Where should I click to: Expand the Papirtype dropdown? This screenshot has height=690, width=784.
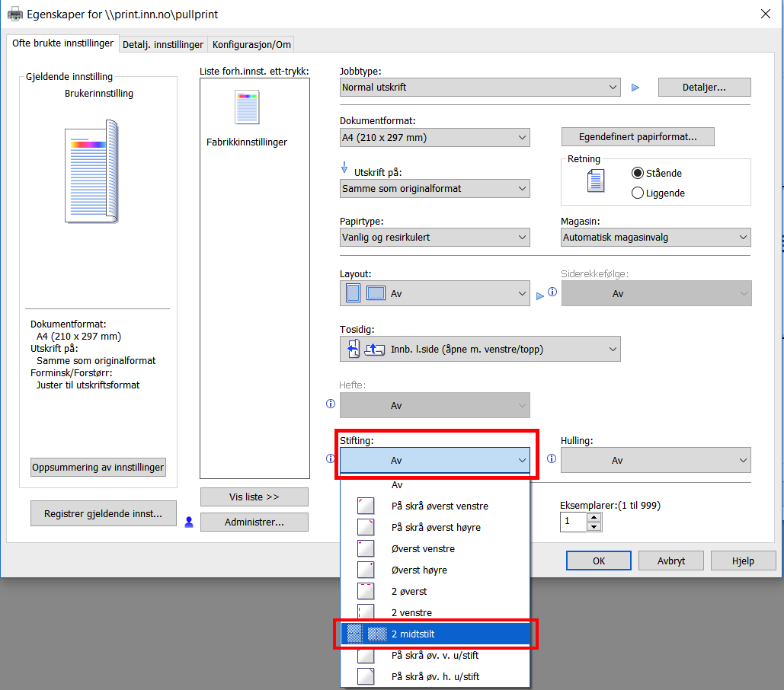[434, 238]
